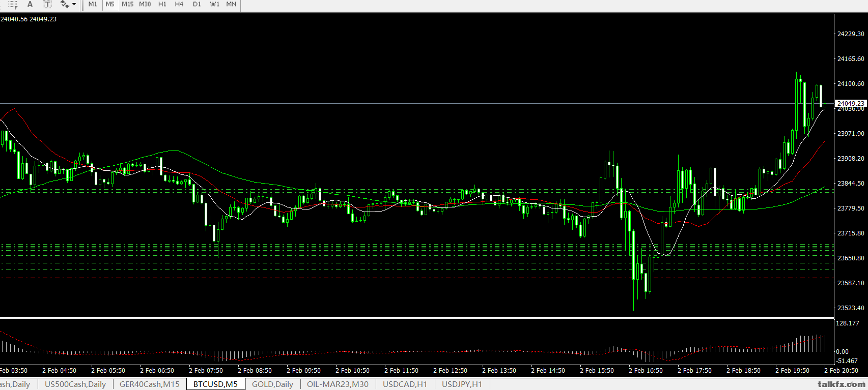Image resolution: width=868 pixels, height=390 pixels.
Task: Open the arrows tool dropdown arrow
Action: click(74, 4)
